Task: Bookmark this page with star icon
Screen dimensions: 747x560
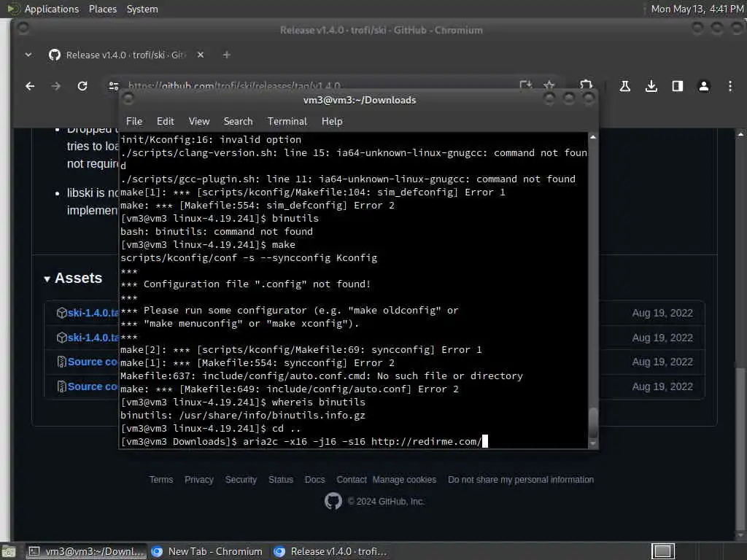Action: pos(549,85)
